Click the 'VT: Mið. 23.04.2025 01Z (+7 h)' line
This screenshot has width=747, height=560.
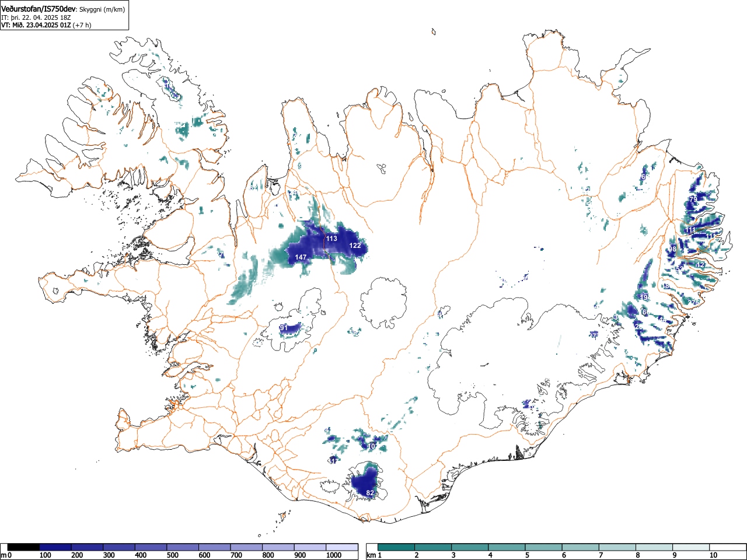tap(46, 25)
